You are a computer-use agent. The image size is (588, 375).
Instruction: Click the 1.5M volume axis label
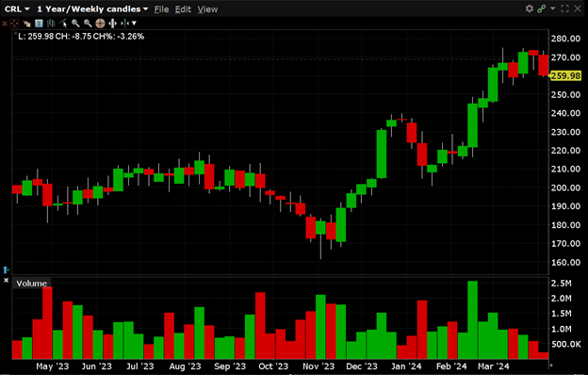point(561,314)
